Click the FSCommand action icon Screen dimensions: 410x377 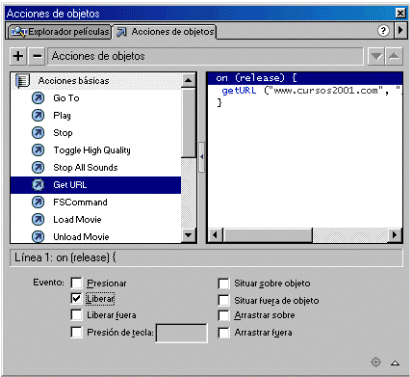tap(38, 202)
